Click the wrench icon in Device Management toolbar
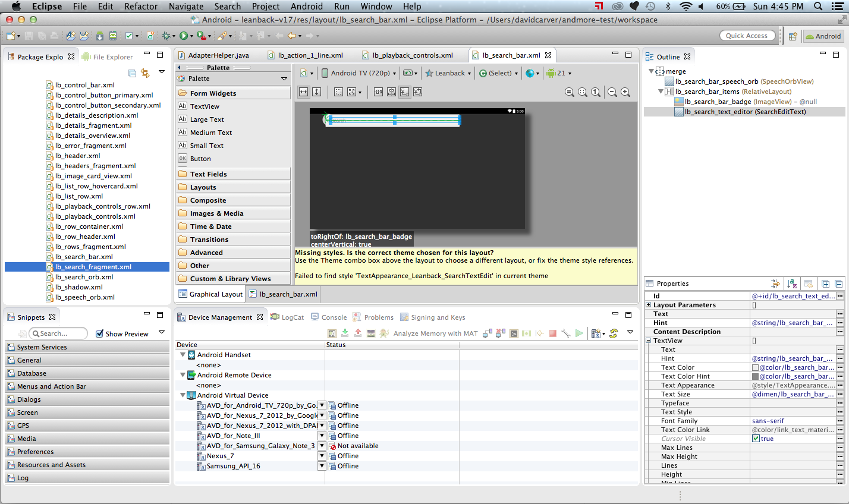This screenshot has height=504, width=849. (565, 333)
